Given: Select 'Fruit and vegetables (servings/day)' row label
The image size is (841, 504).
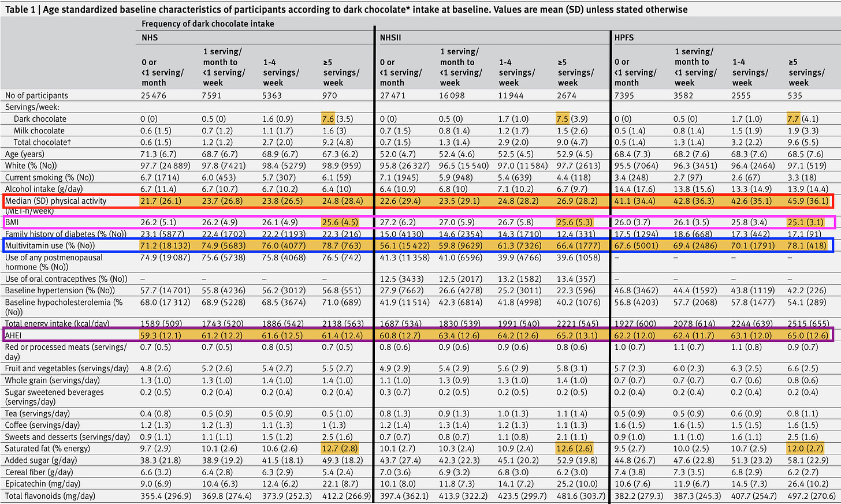Looking at the screenshot, I should click(x=66, y=368).
